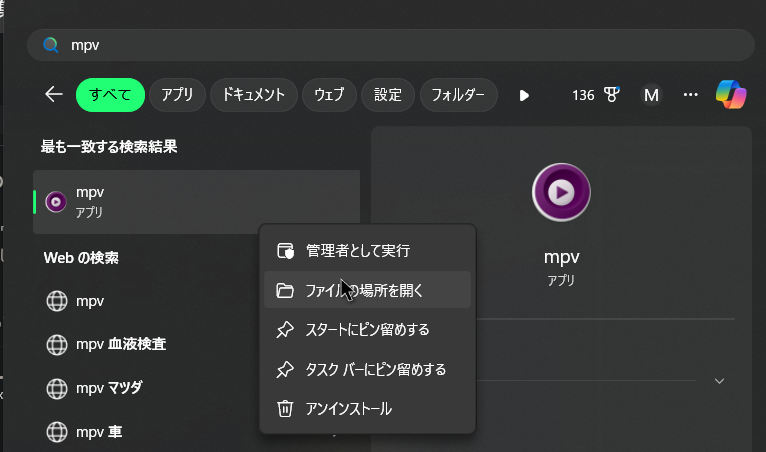Open Copilot from the colorful icon
The height and width of the screenshot is (452, 766).
coord(731,94)
